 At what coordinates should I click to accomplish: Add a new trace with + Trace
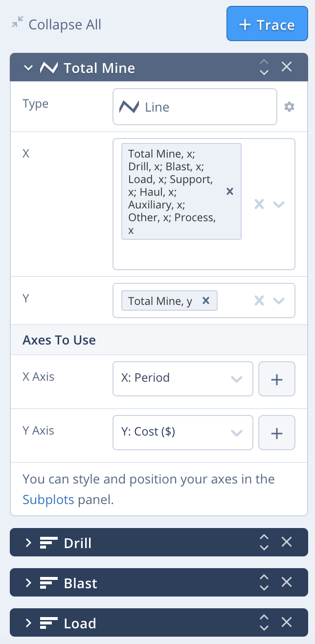[x=267, y=24]
